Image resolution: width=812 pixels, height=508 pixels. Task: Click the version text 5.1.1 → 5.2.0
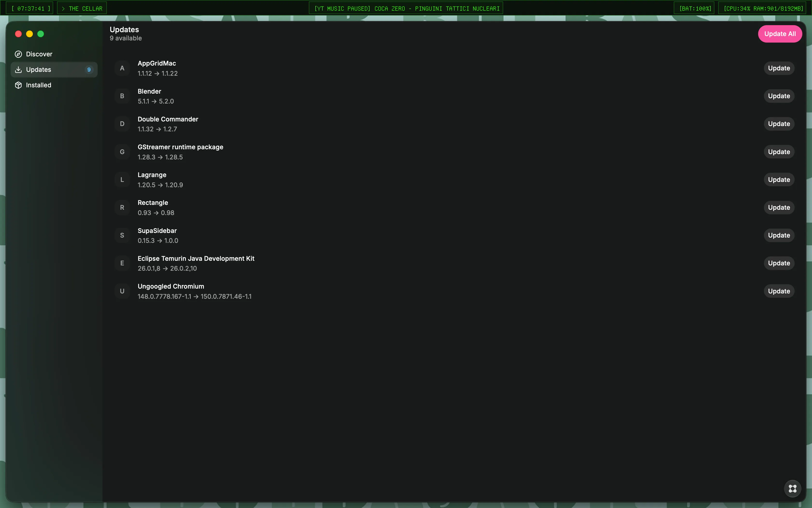point(156,101)
